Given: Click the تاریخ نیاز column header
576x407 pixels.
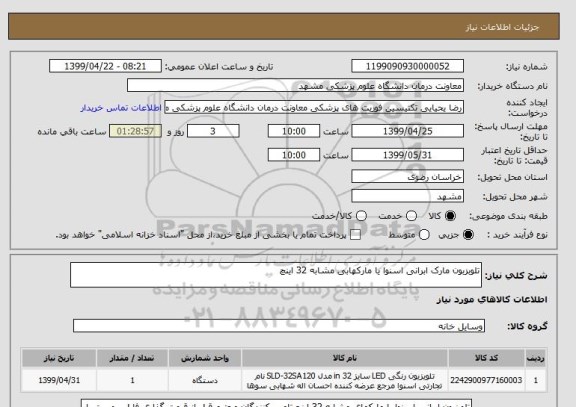Looking at the screenshot, I should pos(59,358).
